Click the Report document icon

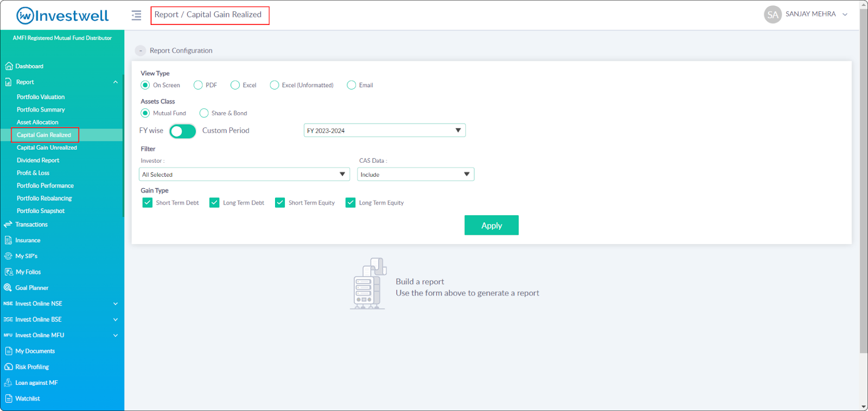point(9,82)
